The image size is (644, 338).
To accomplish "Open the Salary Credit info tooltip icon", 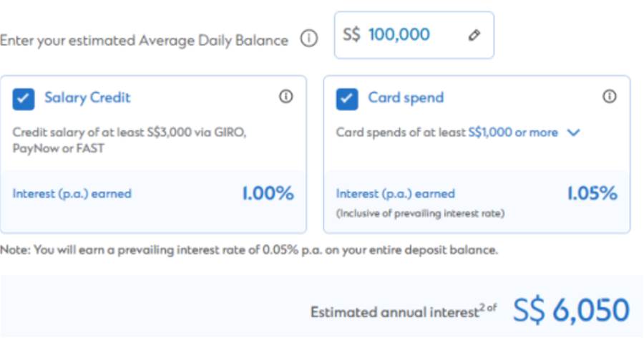I will (286, 97).
